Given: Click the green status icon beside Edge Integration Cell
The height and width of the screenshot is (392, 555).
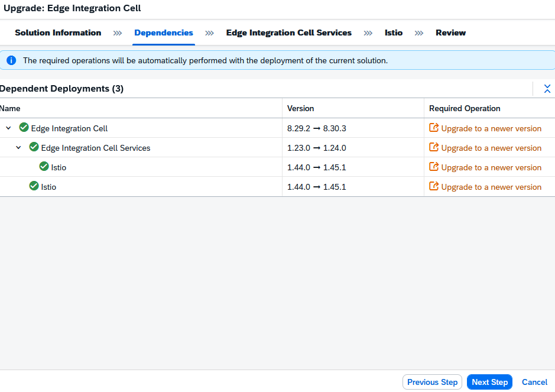Looking at the screenshot, I should pos(24,128).
